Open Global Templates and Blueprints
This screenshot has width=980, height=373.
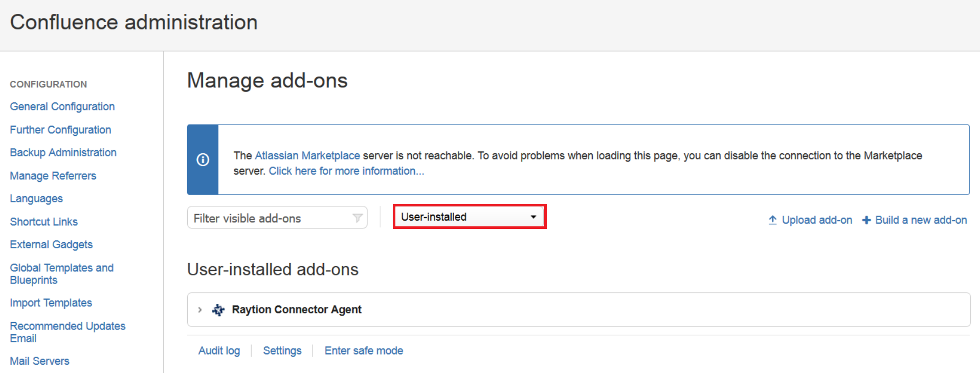coord(61,273)
